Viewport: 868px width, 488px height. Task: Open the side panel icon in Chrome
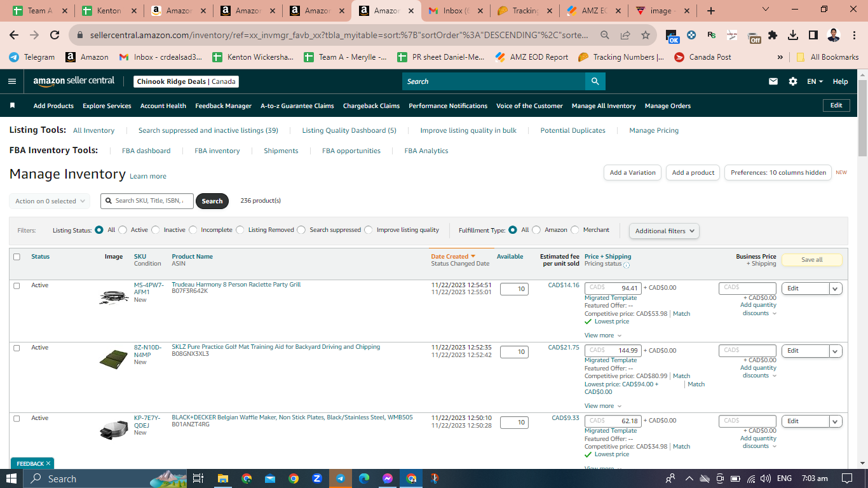click(813, 36)
